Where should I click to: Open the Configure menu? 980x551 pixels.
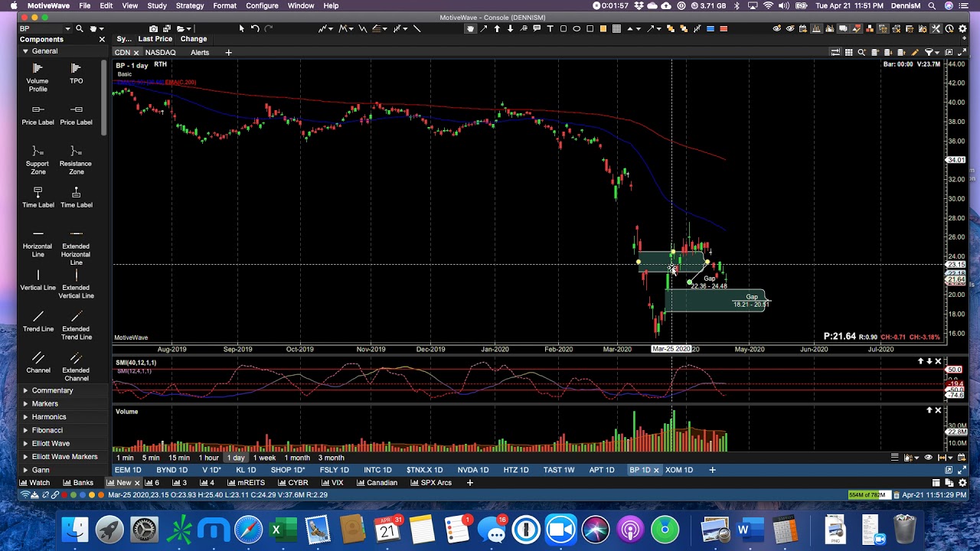[x=262, y=5]
